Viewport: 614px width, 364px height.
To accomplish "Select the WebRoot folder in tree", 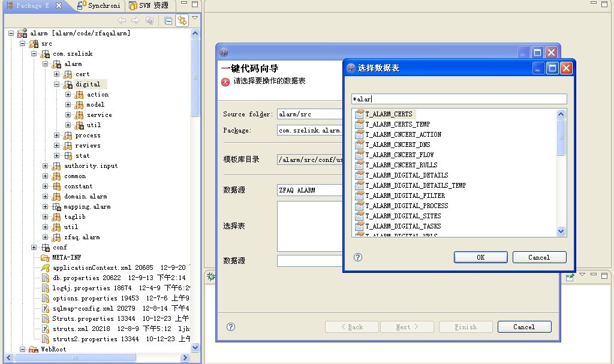I will point(53,349).
